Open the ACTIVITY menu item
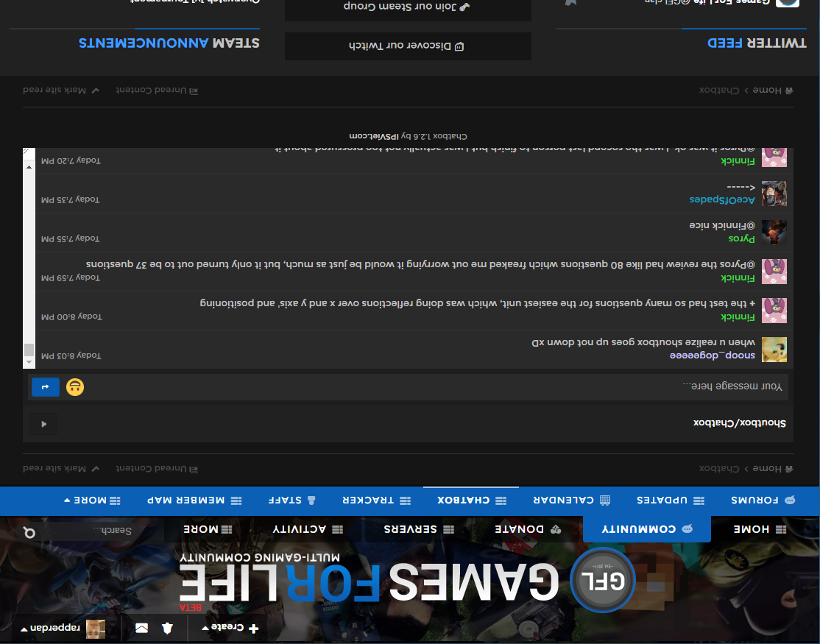The height and width of the screenshot is (644, 820). click(308, 529)
